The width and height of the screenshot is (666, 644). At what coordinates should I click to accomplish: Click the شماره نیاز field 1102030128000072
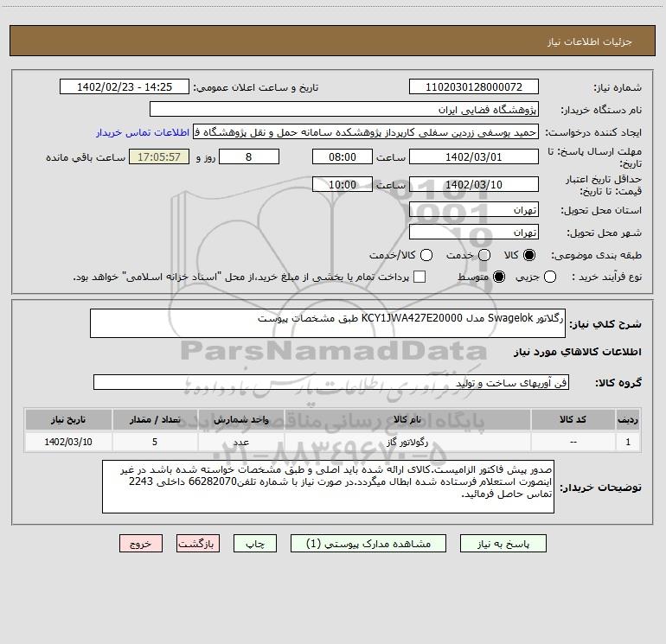point(474,87)
